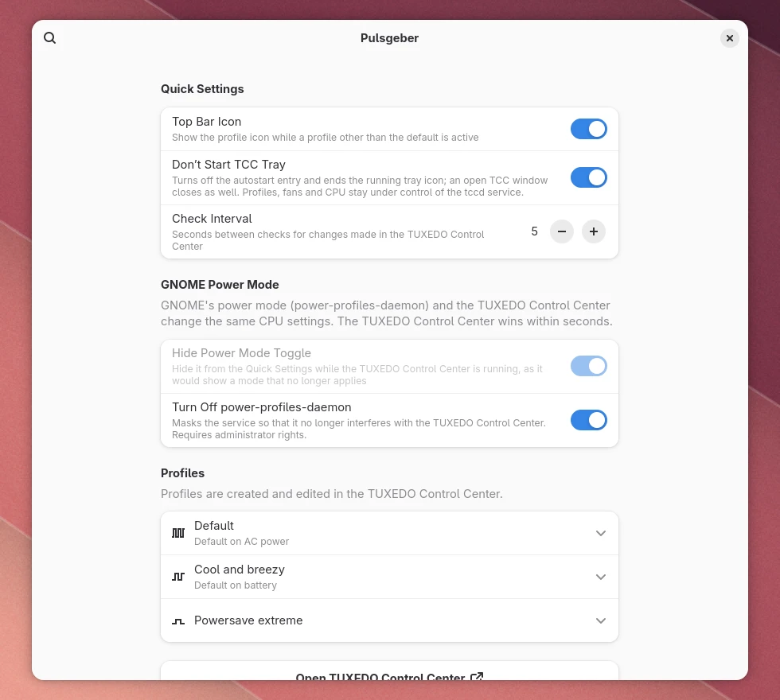
Task: Click 'Turn Off power-profiles-daemon' label
Action: [262, 407]
